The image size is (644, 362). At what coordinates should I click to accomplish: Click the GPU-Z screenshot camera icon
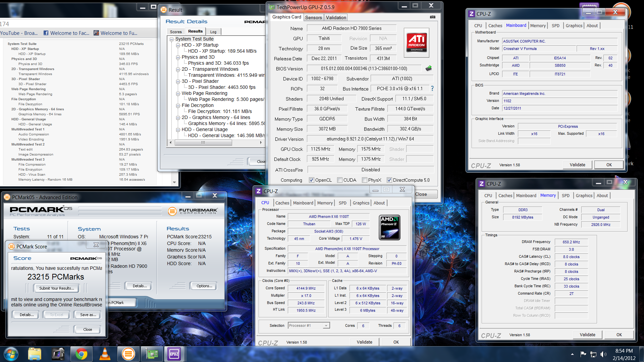pyautogui.click(x=433, y=17)
